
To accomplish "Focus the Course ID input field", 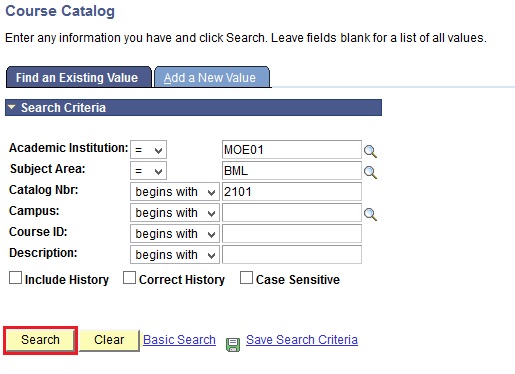I will 292,234.
